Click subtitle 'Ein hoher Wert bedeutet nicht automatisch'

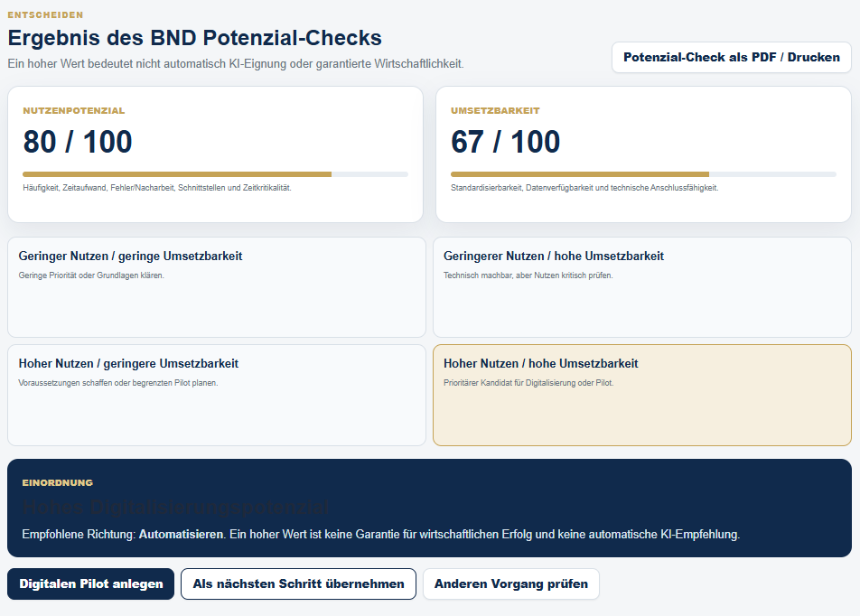pos(236,63)
